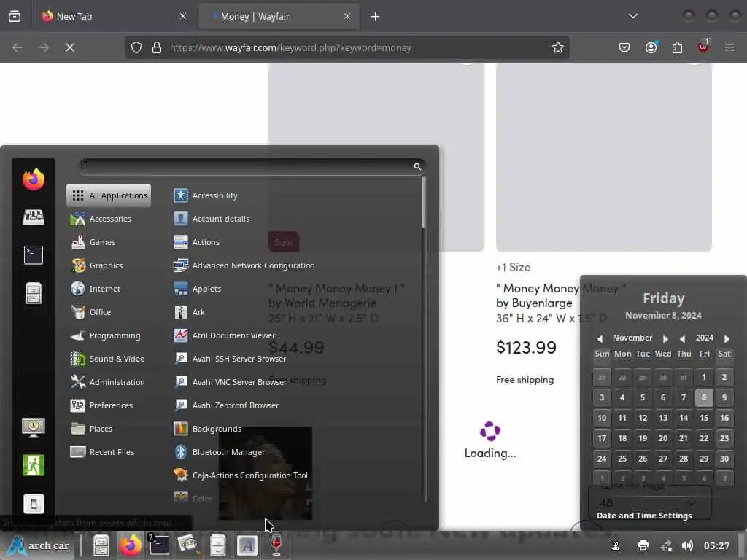Go to next year in calendar

click(727, 338)
